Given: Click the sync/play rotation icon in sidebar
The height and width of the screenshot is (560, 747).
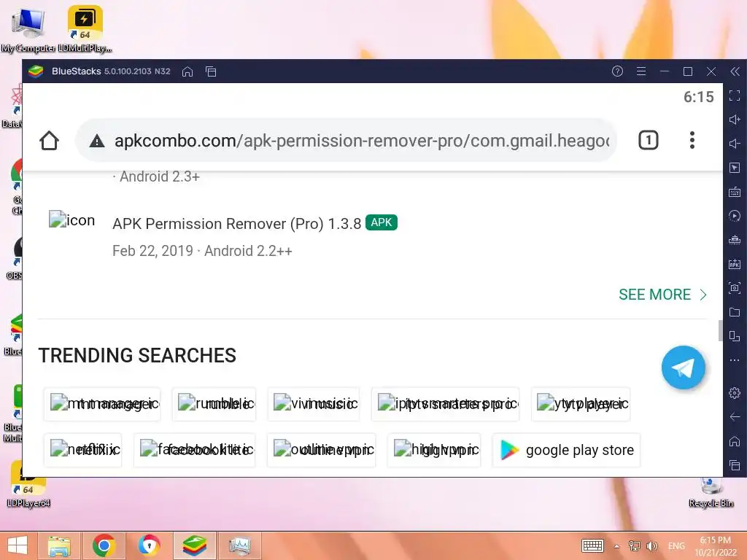Looking at the screenshot, I should click(x=735, y=216).
